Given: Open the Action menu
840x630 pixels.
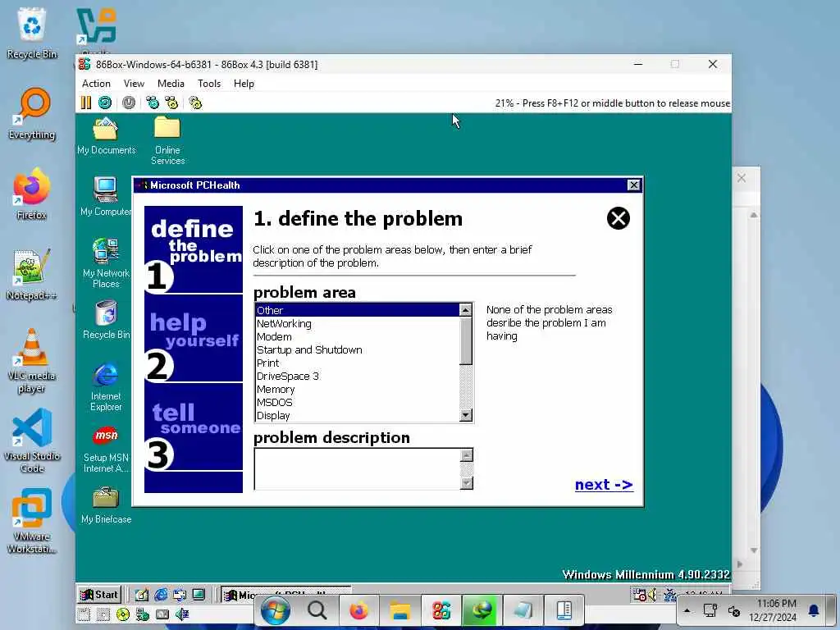Looking at the screenshot, I should point(96,84).
